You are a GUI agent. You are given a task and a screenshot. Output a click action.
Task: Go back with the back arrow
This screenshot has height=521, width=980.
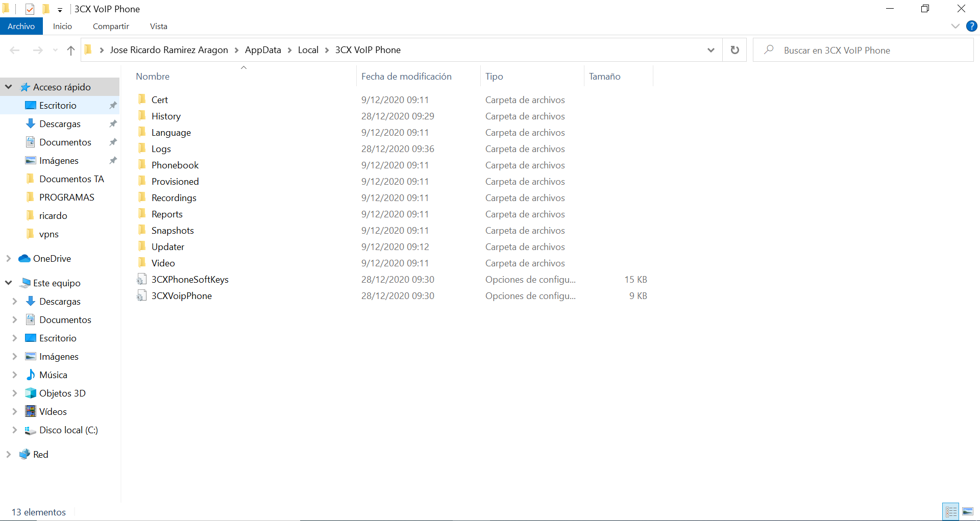pos(15,50)
